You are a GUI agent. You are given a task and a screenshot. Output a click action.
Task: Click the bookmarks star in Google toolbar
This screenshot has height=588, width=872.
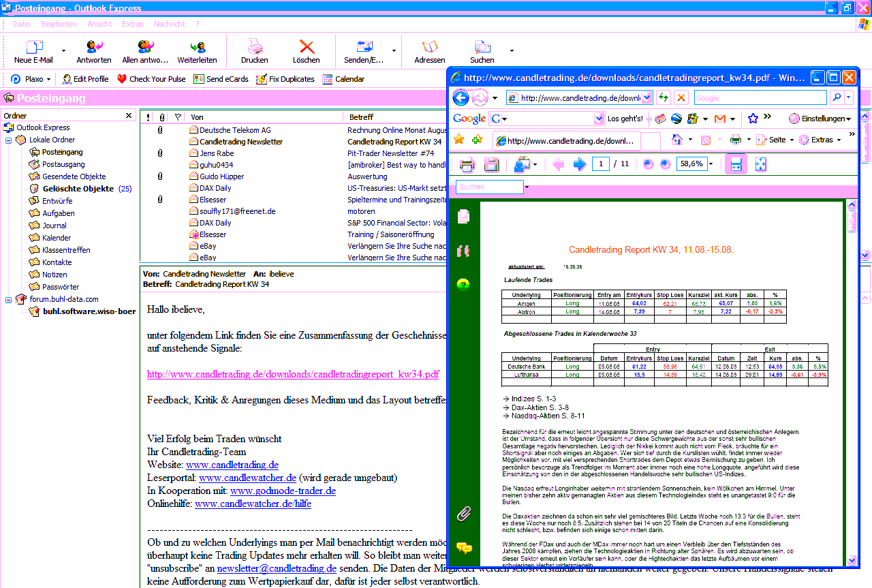[753, 119]
